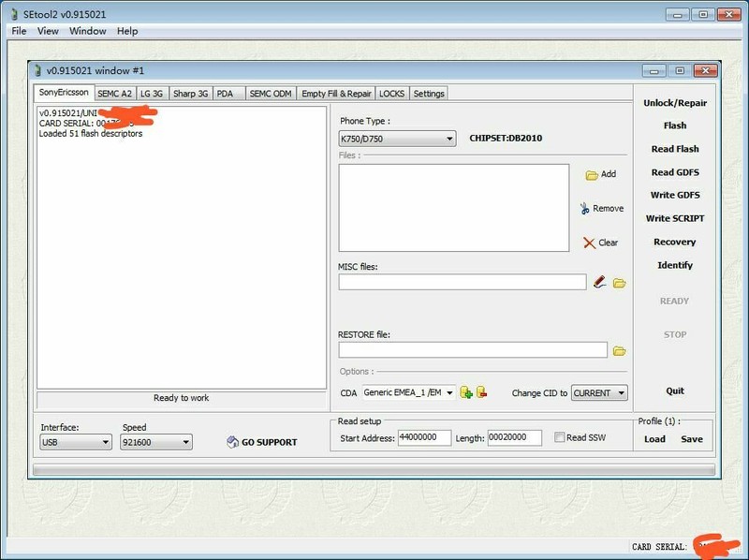
Task: Click the Remove file scissors icon
Action: [584, 209]
